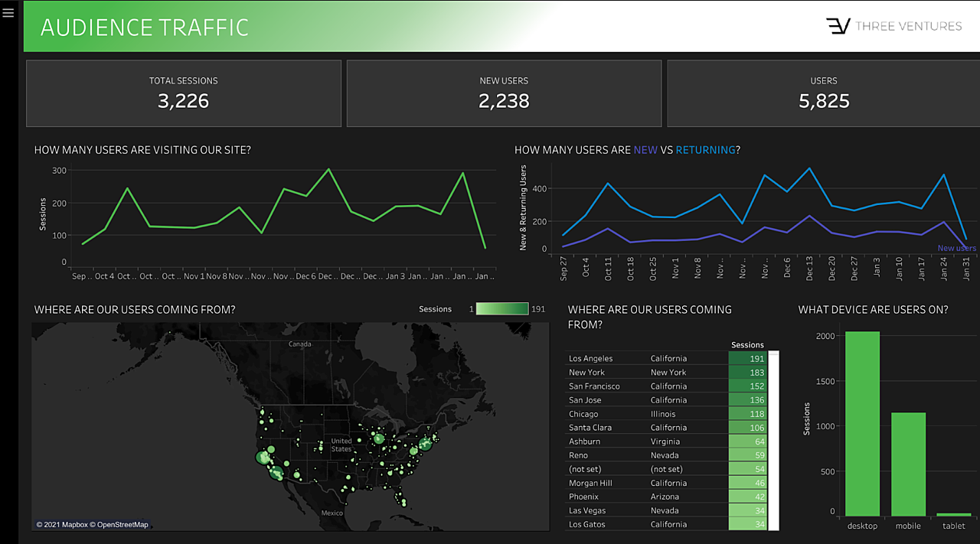Open the hamburger menu icon

[8, 13]
